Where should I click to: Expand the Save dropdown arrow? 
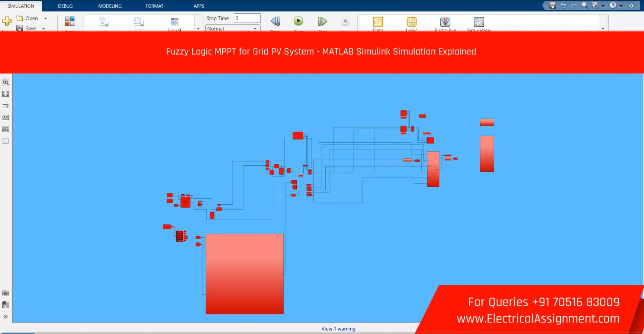(x=44, y=28)
